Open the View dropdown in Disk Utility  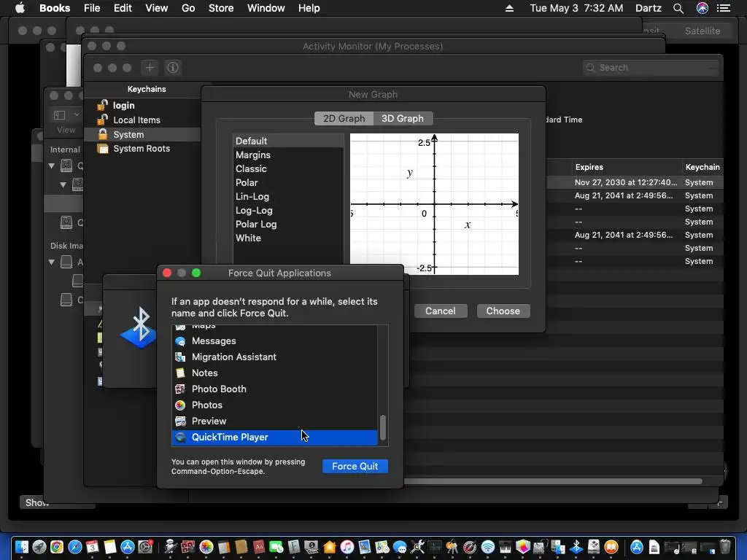tap(66, 114)
